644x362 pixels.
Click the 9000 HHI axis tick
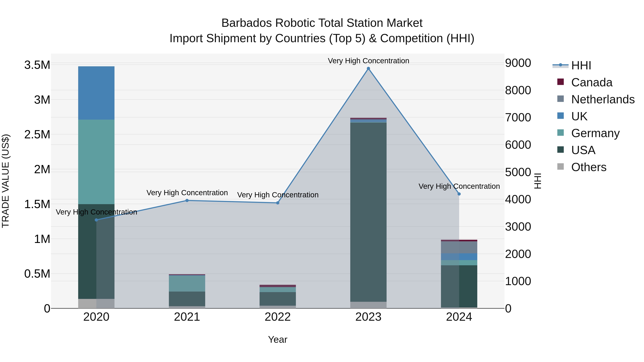[518, 63]
